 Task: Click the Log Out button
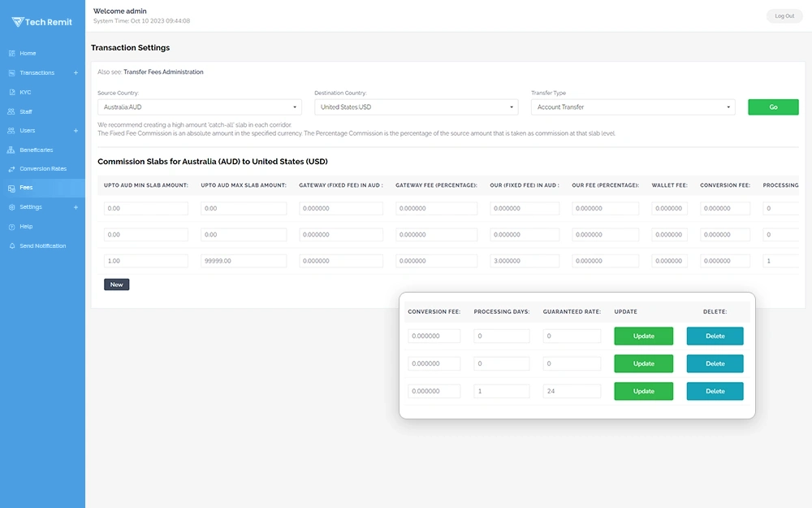coord(784,16)
